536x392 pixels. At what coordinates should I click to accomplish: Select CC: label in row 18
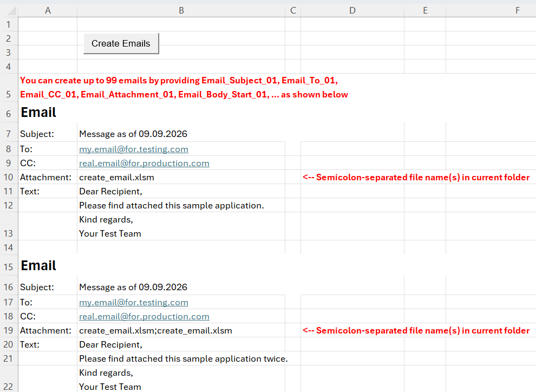point(28,317)
